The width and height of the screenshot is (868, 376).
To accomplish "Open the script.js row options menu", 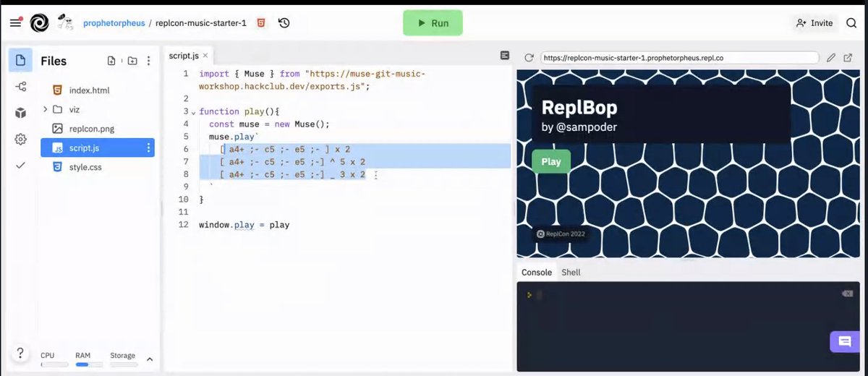I will 149,148.
